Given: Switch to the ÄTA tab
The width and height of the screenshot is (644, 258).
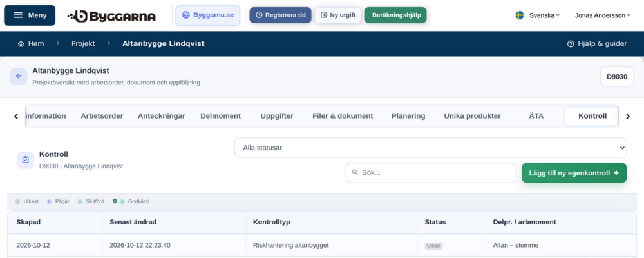Looking at the screenshot, I should pos(536,116).
